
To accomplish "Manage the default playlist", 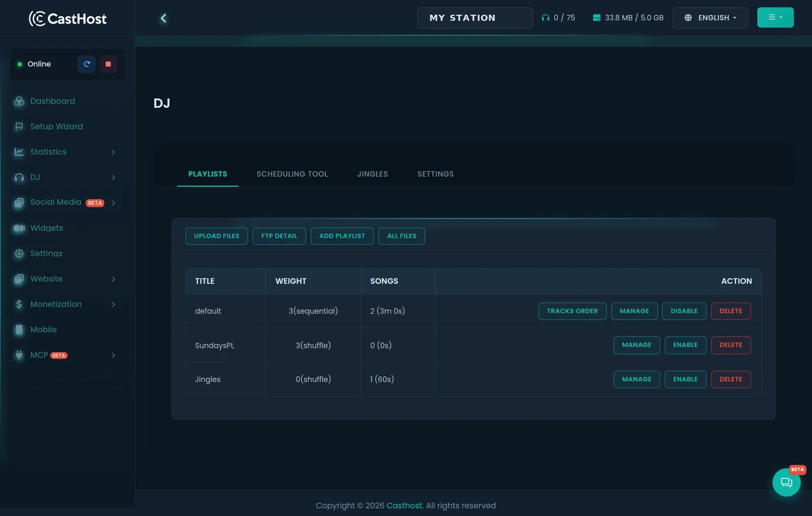I will pos(634,311).
